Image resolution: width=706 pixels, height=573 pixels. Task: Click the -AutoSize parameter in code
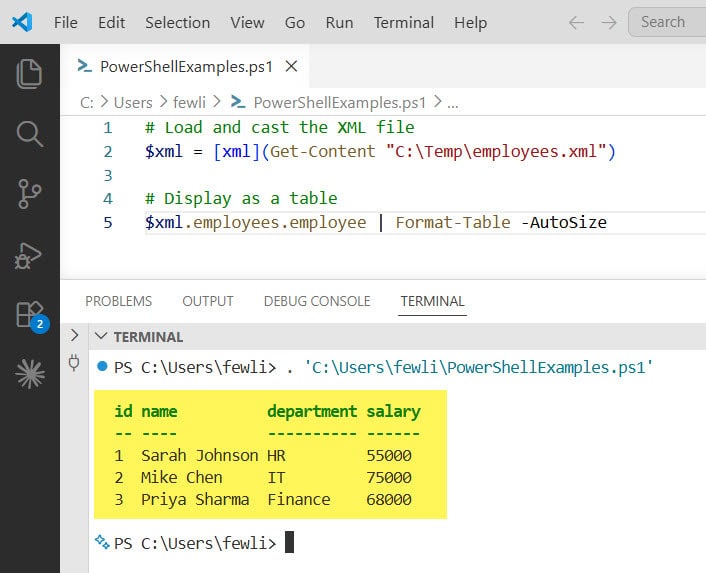click(564, 222)
